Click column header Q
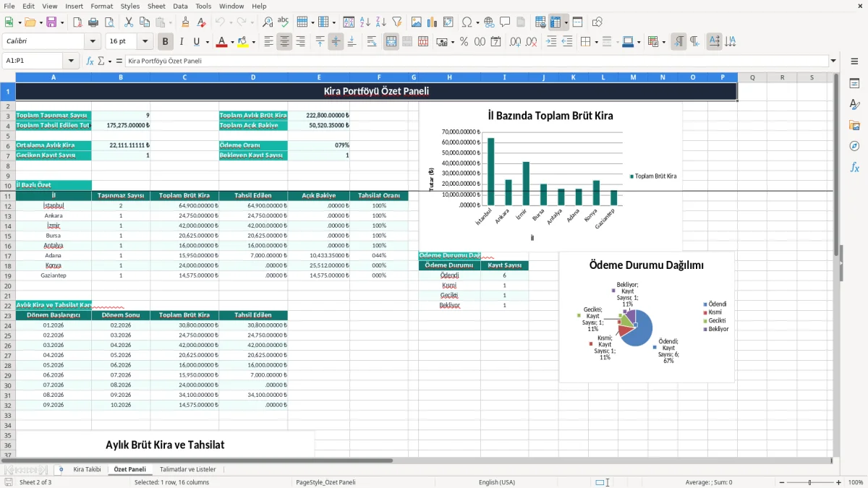Viewport: 868px width, 488px height. pyautogui.click(x=752, y=77)
